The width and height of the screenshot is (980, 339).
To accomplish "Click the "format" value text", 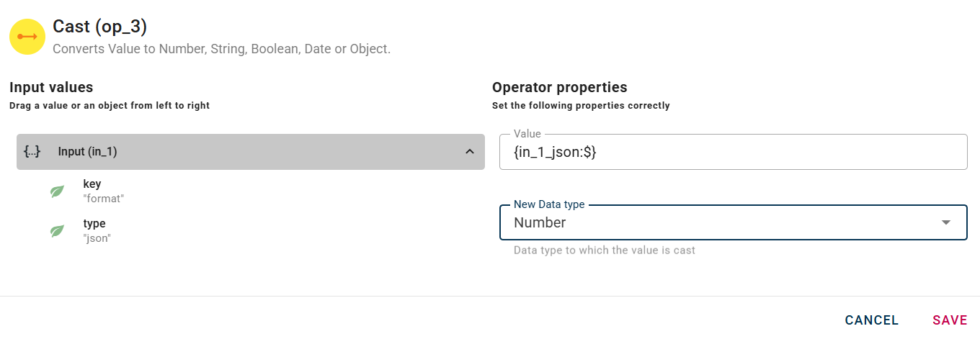I will [104, 199].
